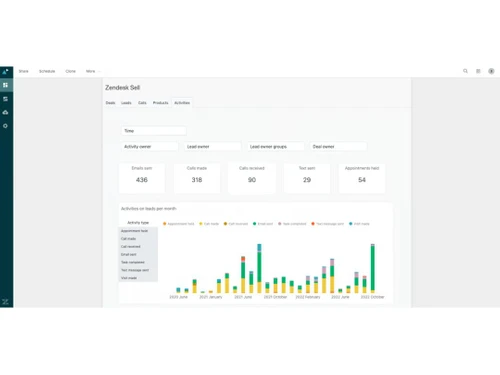Viewport: 500px width, 375px height.
Task: Open the Deal owner filter
Action: [338, 146]
